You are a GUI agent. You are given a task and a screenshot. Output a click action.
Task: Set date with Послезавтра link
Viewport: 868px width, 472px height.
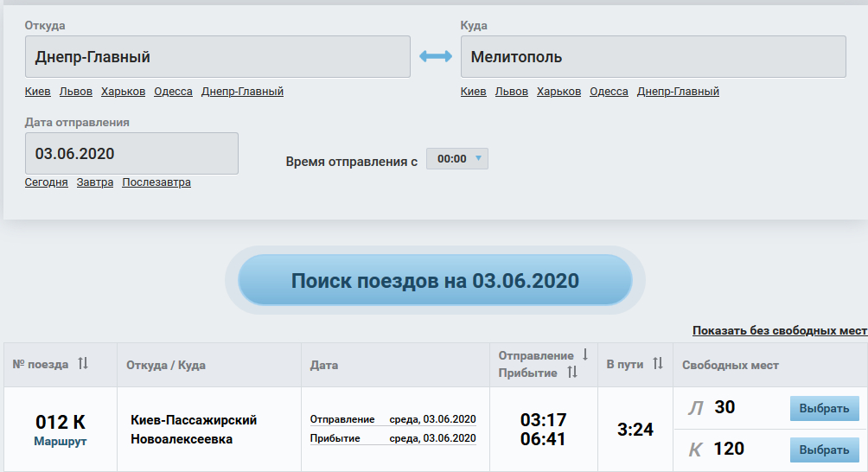(156, 182)
